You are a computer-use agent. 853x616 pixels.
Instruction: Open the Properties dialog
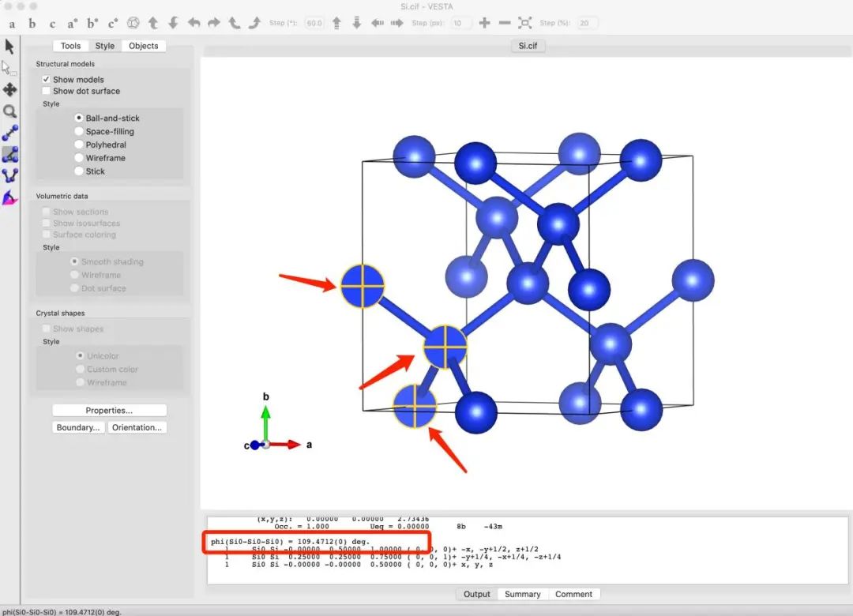(x=109, y=411)
